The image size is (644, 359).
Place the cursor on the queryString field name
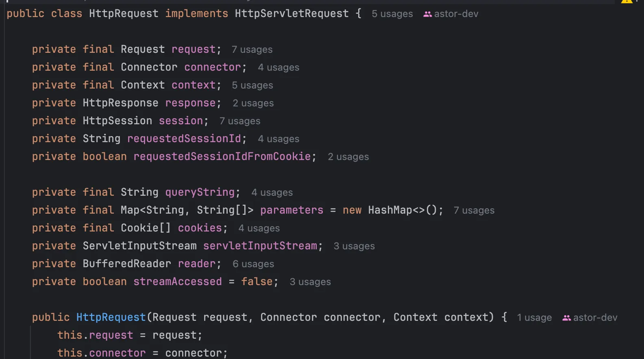point(200,192)
